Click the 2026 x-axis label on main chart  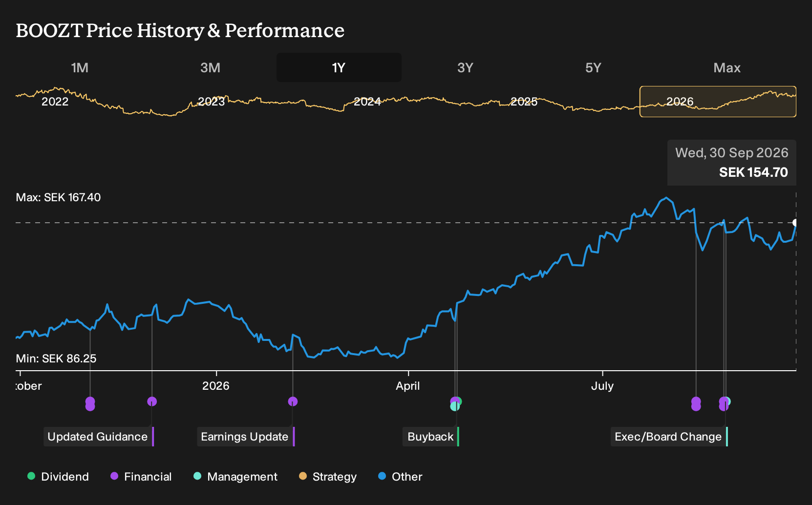point(216,386)
